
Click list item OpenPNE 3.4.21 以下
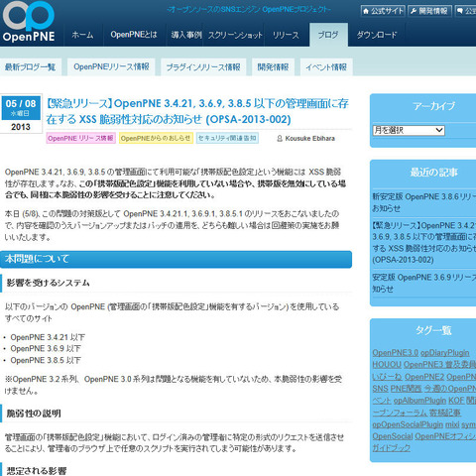pos(48,337)
